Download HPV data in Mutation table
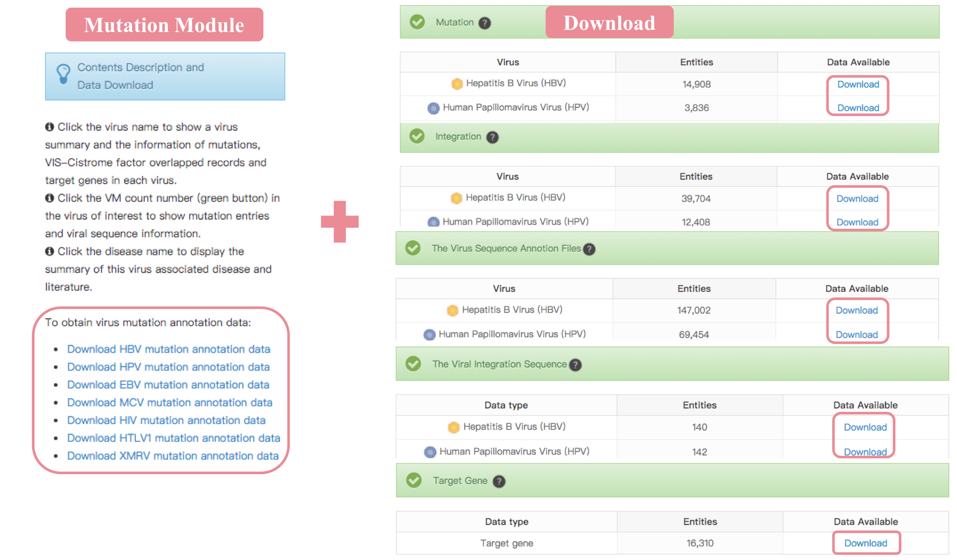The height and width of the screenshot is (560, 957). 858,108
